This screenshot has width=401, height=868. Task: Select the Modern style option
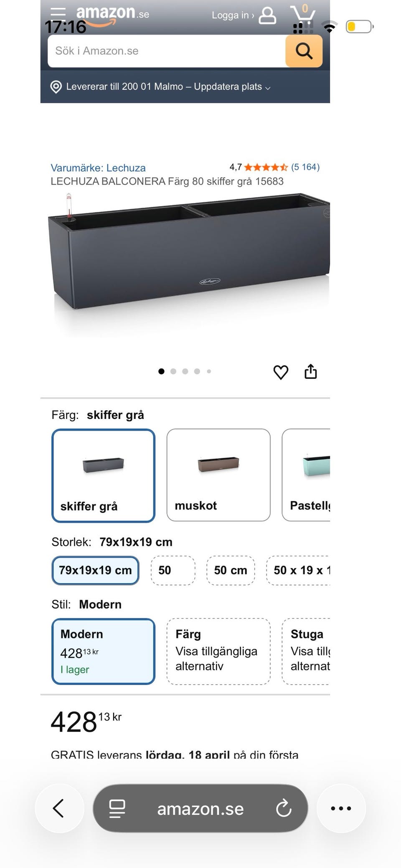(x=103, y=651)
